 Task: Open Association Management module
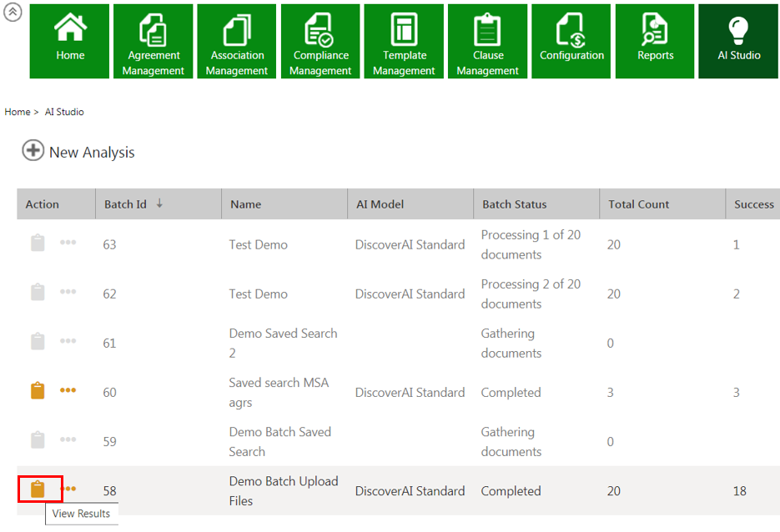pos(237,41)
